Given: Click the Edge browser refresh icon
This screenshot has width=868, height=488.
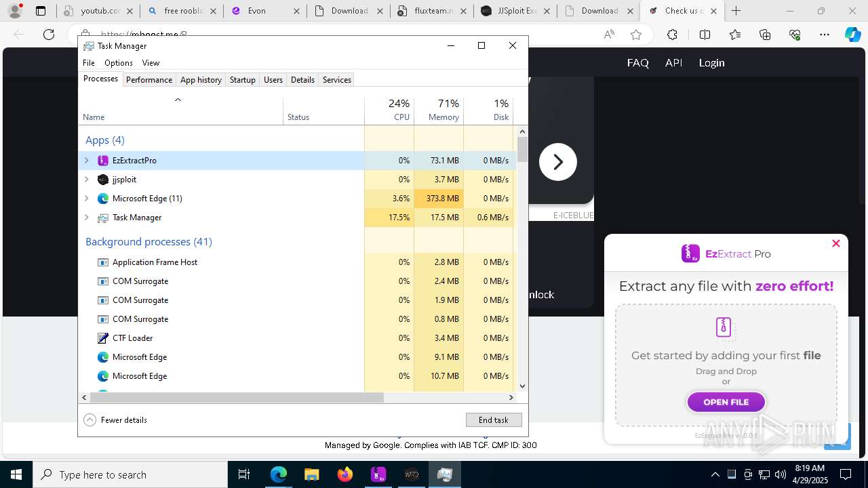Looking at the screenshot, I should click(x=49, y=35).
